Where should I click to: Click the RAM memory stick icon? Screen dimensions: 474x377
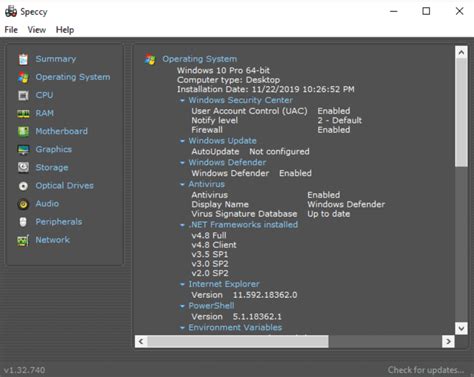pyautogui.click(x=23, y=114)
